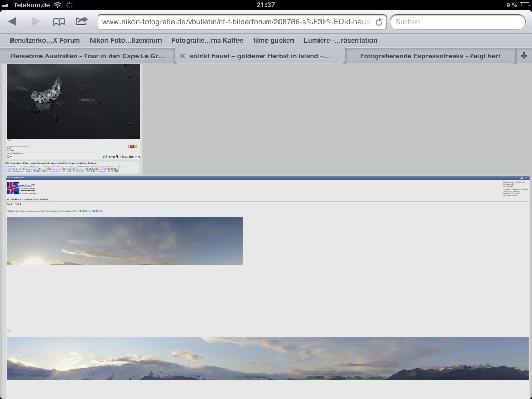The width and height of the screenshot is (532, 399).
Task: Open the pixelized username link
Action: tap(25, 185)
